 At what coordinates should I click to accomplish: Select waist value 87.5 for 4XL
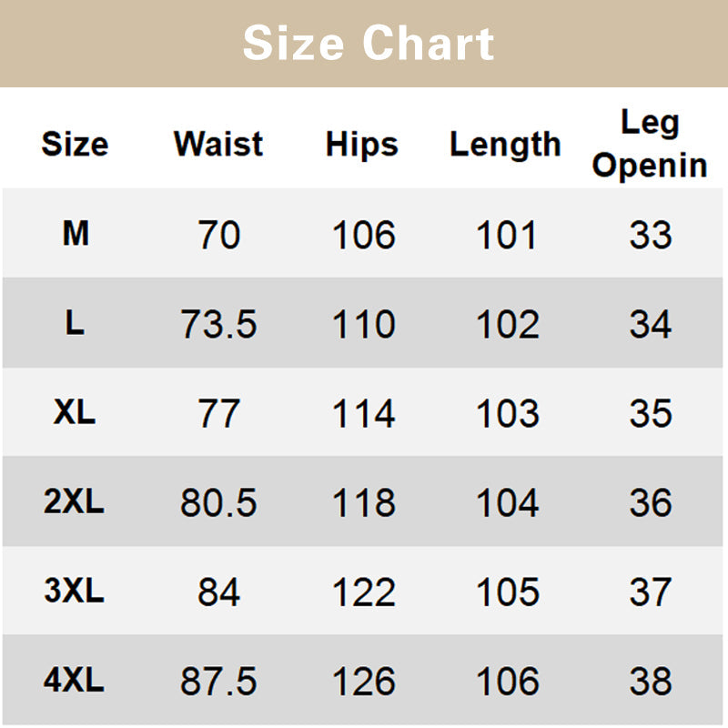coord(218,682)
